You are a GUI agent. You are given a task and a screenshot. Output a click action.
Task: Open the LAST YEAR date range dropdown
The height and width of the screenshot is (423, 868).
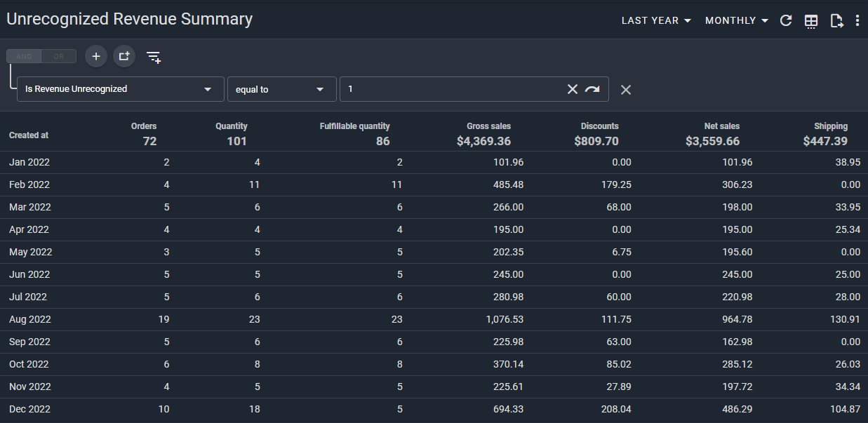[x=656, y=20]
